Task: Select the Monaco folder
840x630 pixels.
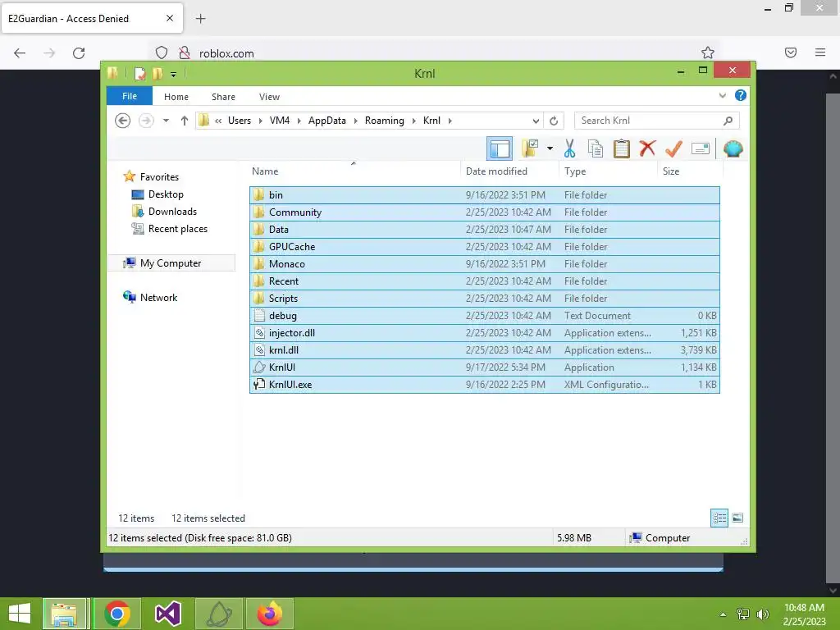Action: click(x=484, y=263)
